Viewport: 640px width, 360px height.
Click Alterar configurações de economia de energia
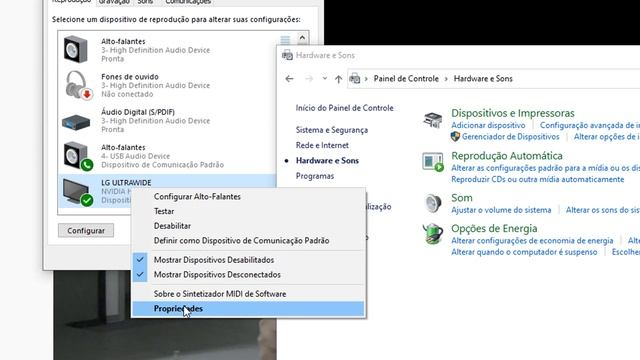532,240
